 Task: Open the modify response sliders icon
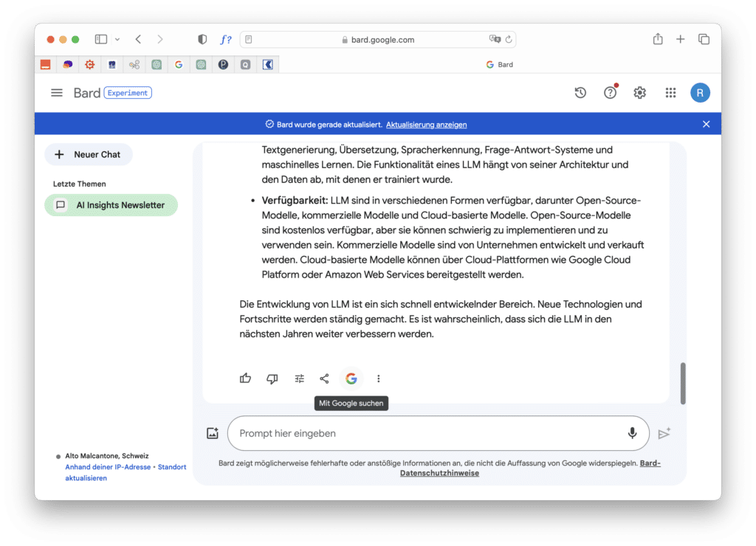pyautogui.click(x=299, y=379)
